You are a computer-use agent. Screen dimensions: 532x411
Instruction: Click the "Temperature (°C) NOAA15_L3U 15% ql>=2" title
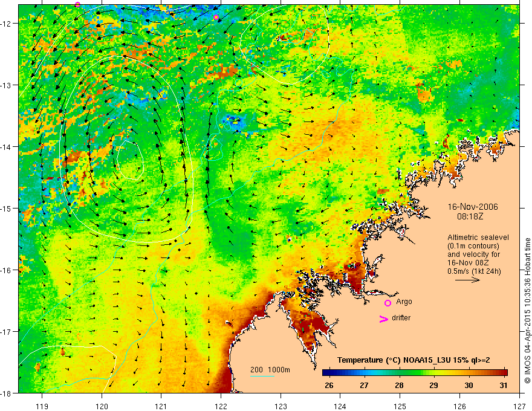coord(414,360)
